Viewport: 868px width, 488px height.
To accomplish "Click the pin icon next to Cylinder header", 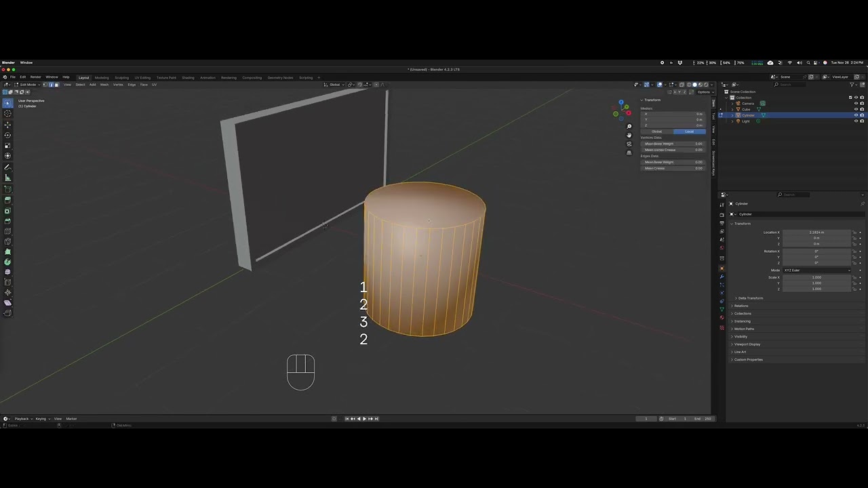I will (x=863, y=203).
